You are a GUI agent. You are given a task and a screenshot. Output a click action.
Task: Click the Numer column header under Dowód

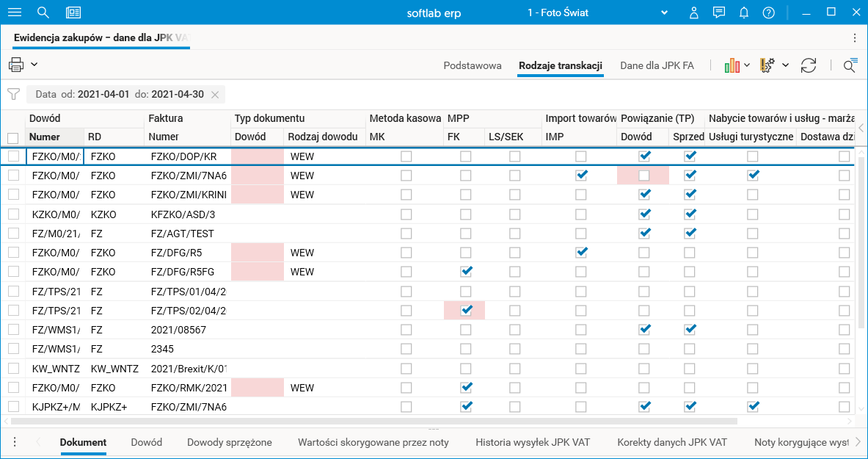pos(44,137)
